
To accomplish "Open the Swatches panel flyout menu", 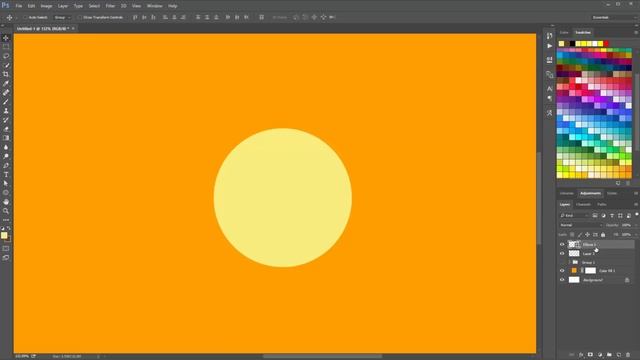I will pos(636,32).
